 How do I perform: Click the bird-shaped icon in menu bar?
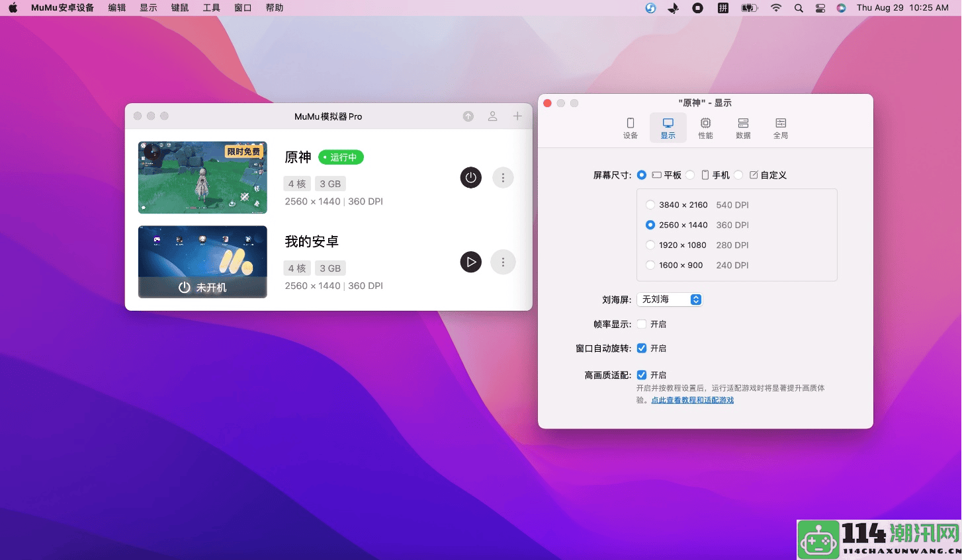tap(674, 8)
